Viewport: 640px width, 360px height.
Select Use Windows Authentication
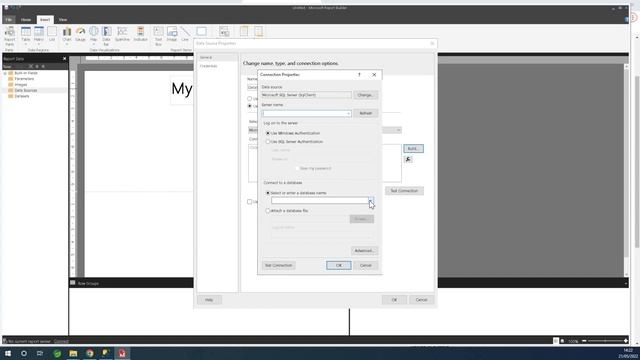268,133
